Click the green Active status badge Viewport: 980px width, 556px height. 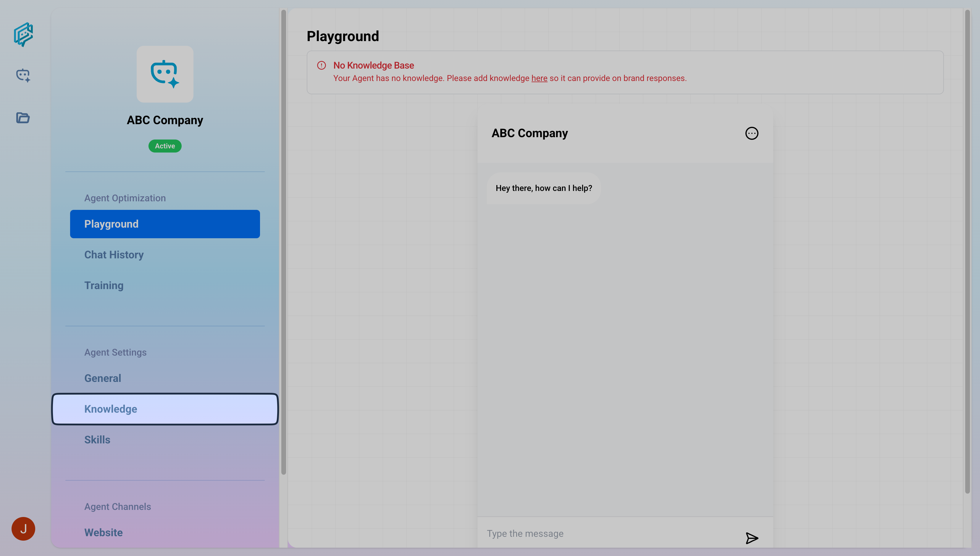pyautogui.click(x=165, y=146)
